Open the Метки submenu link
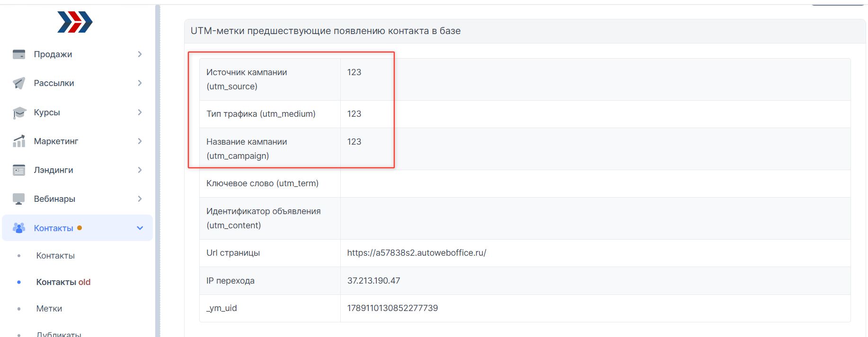 [49, 309]
